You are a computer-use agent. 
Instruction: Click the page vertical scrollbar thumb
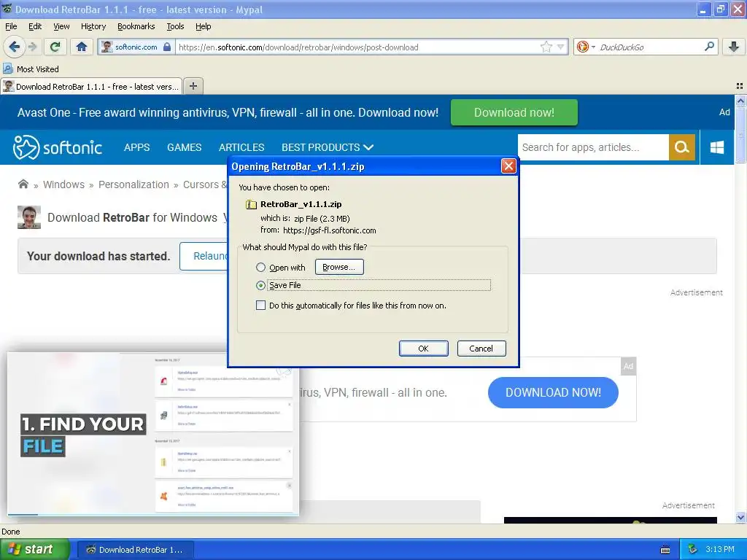[x=740, y=135]
